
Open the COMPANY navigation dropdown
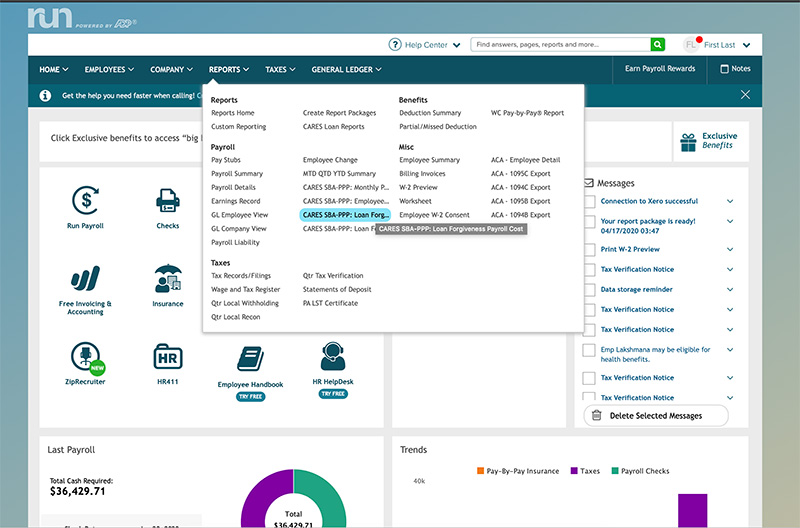click(x=171, y=69)
